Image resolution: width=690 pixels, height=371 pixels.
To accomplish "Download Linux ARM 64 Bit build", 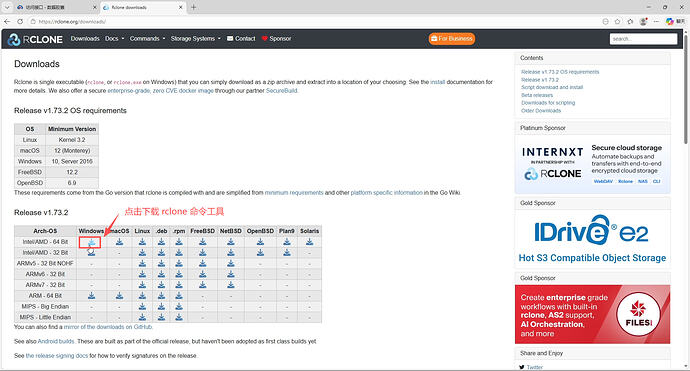I will point(142,296).
